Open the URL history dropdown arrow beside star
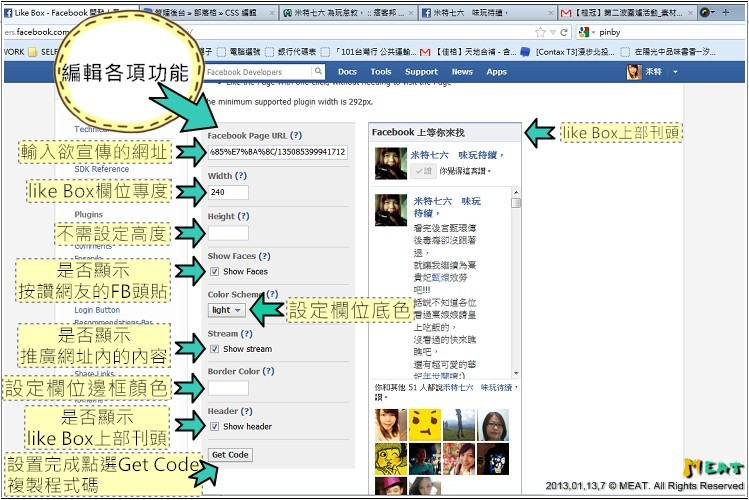The width and height of the screenshot is (749, 500). [553, 32]
